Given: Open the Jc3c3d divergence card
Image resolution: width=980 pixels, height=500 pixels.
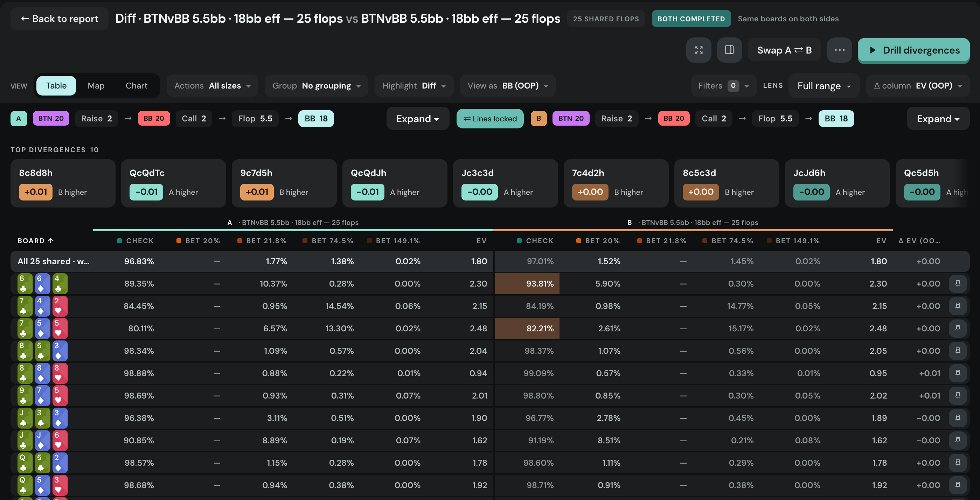Looking at the screenshot, I should [506, 183].
